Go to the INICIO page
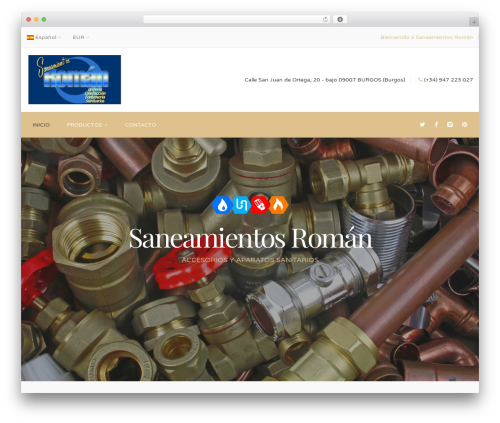 point(41,125)
